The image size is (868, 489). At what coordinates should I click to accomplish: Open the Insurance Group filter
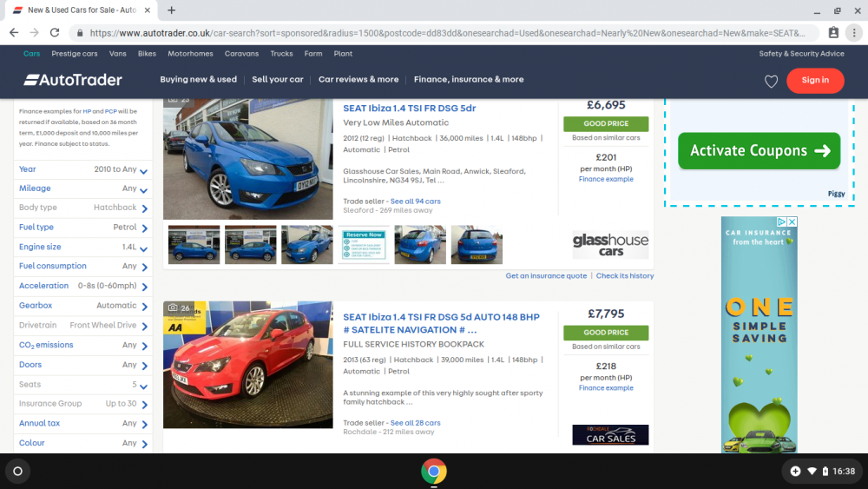pos(82,404)
